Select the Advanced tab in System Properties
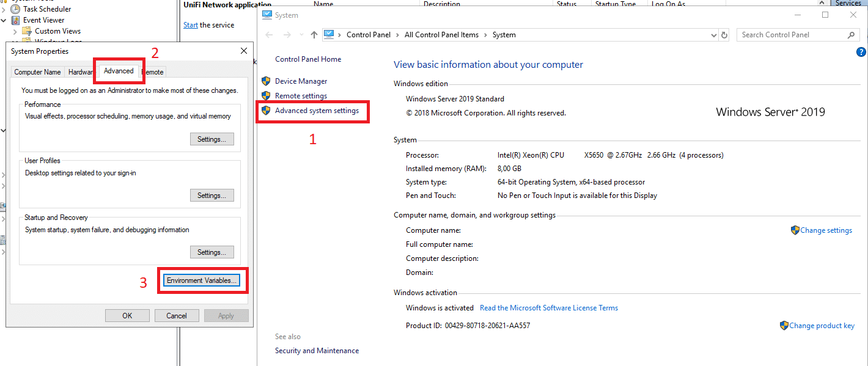Viewport: 868px width, 366px height. [119, 71]
